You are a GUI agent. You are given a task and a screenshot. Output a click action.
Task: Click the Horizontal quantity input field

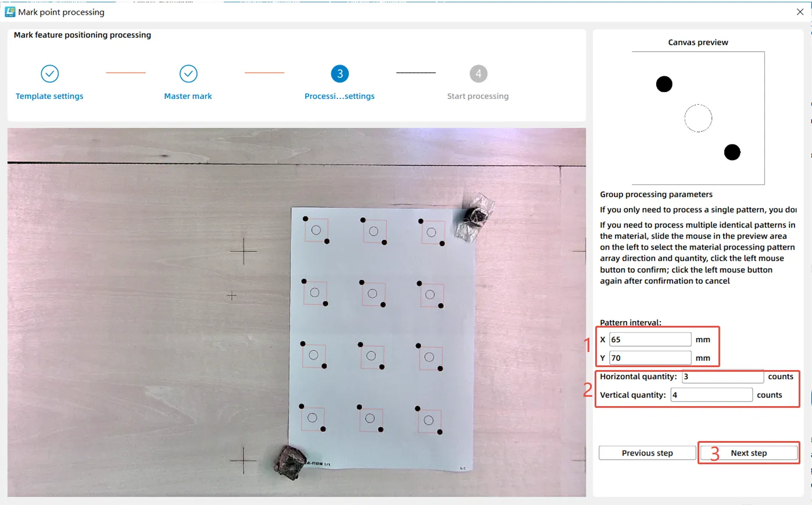[723, 376]
